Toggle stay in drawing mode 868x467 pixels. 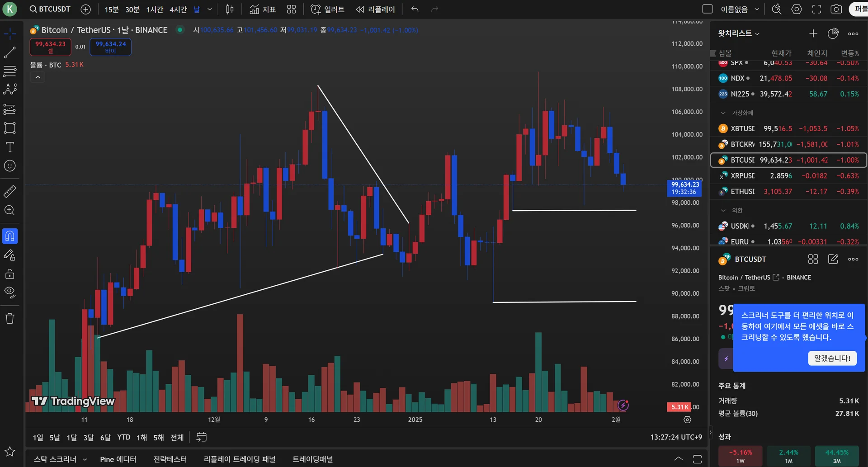[10, 255]
